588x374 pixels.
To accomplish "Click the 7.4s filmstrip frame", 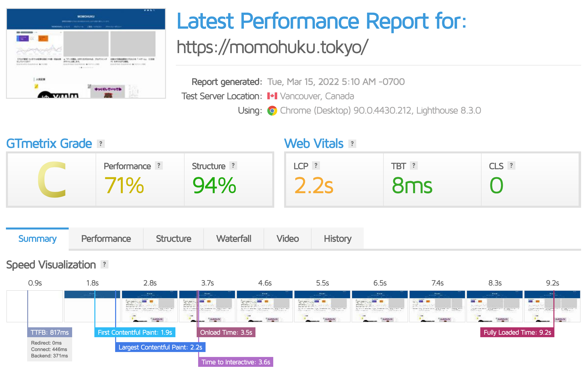I will click(437, 306).
